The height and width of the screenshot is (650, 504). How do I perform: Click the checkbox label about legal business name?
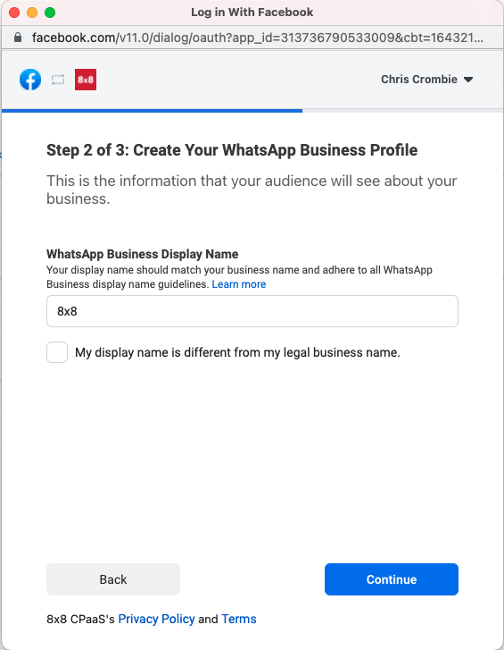[237, 352]
